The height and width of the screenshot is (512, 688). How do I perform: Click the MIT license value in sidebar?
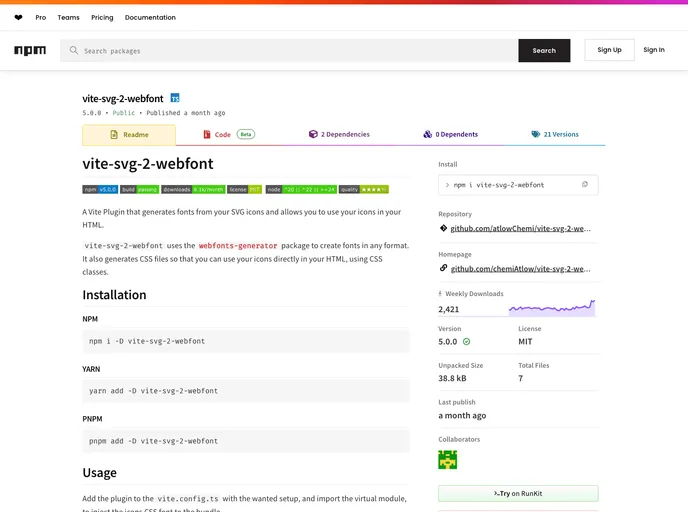pos(525,342)
